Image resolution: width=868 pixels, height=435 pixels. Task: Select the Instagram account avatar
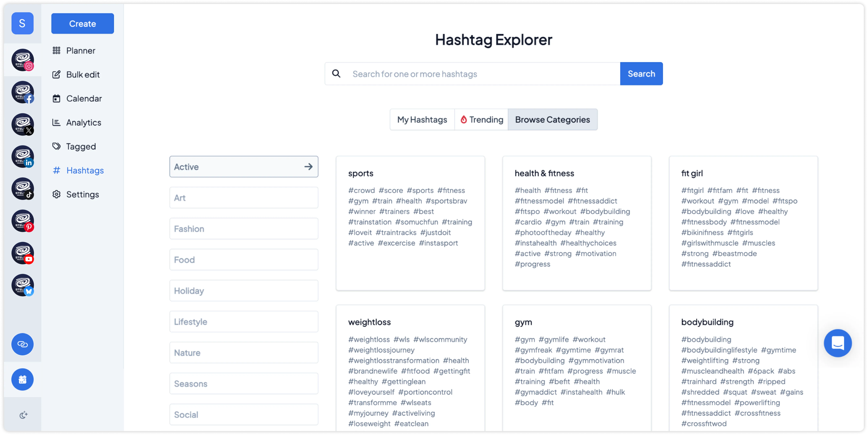[23, 60]
